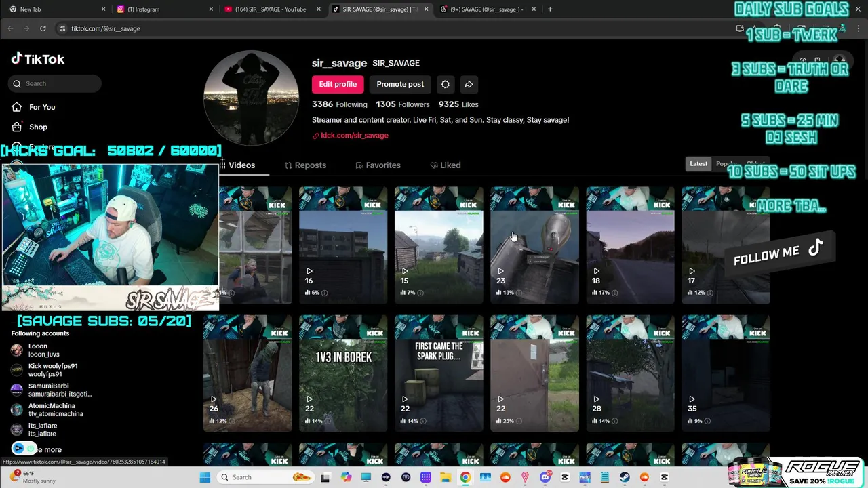Switch to Chrome on the taskbar
Image resolution: width=868 pixels, height=488 pixels.
click(x=465, y=477)
